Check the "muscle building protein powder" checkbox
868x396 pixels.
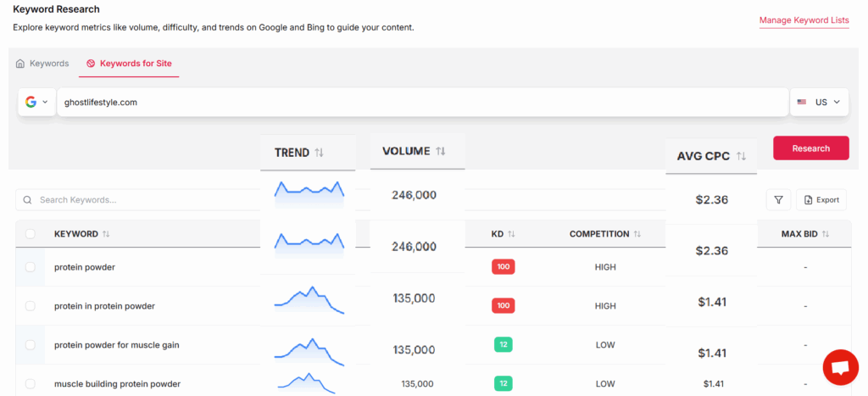coord(31,383)
